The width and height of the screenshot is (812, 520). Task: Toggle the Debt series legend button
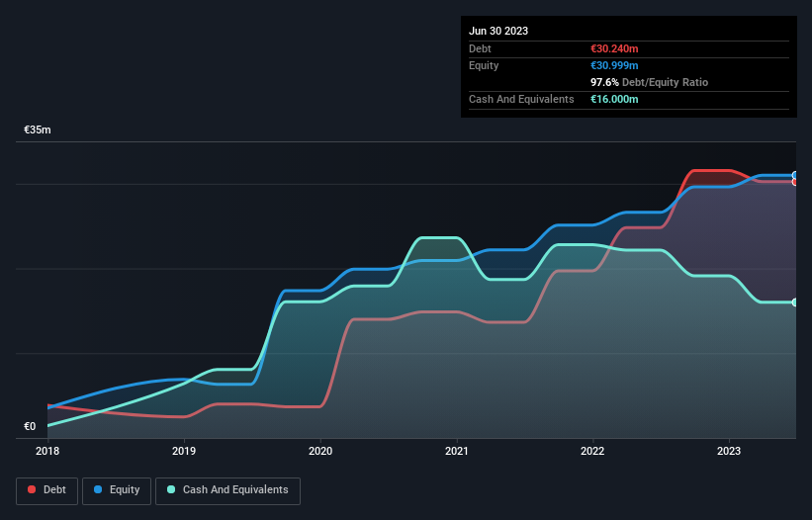(47, 490)
